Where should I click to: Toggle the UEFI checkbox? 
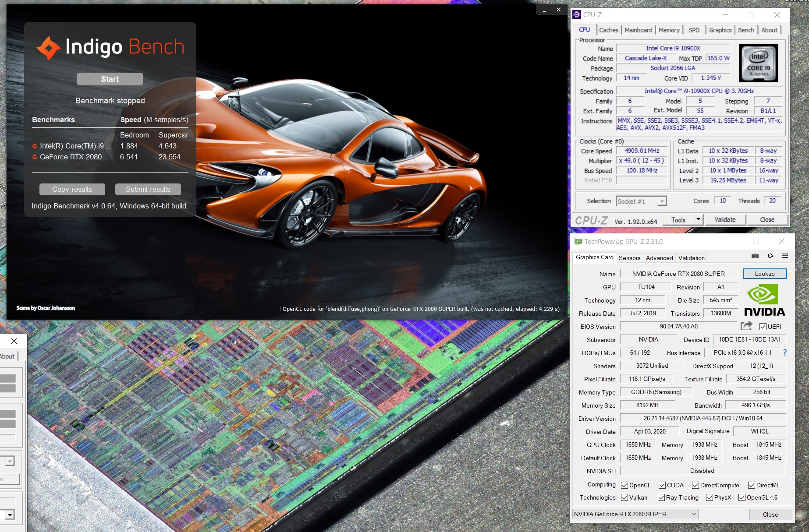click(x=763, y=327)
